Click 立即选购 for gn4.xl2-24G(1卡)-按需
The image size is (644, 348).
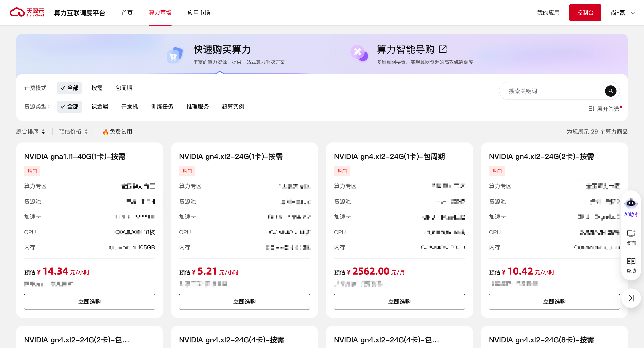(244, 302)
